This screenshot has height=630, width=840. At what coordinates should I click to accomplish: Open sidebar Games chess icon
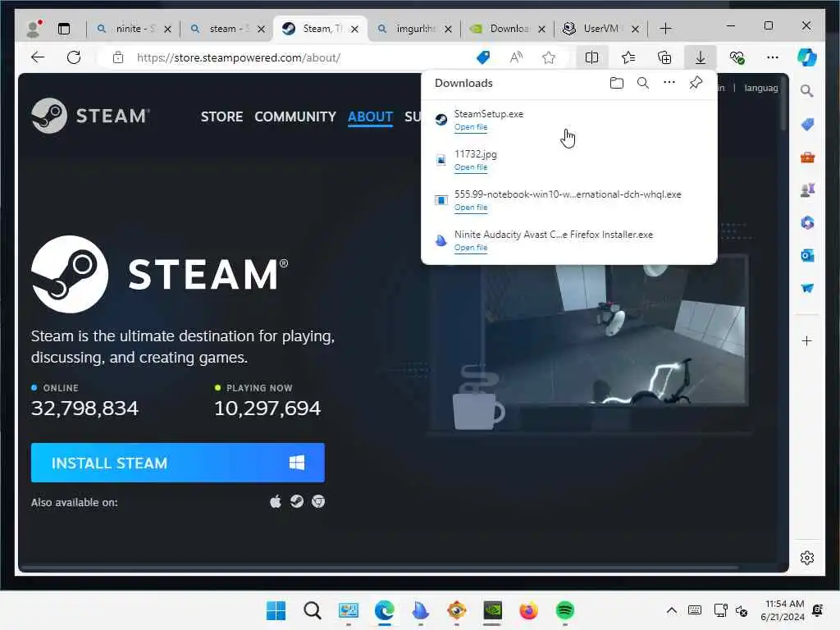[807, 189]
